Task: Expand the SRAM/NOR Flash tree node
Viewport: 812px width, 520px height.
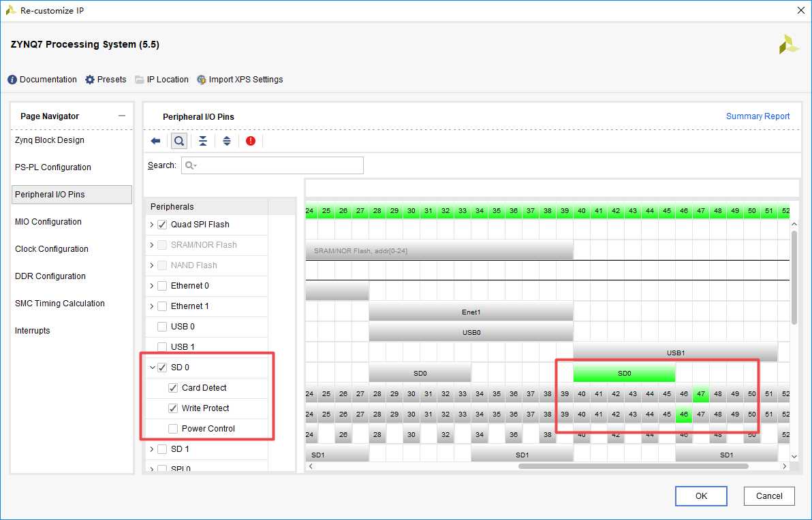Action: [152, 245]
